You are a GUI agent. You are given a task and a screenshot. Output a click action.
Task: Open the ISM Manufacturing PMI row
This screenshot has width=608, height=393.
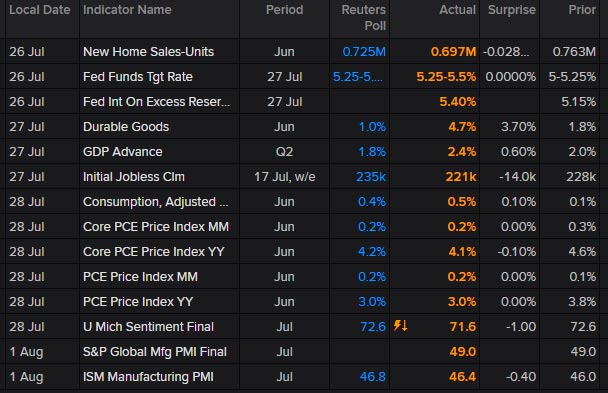[304, 377]
